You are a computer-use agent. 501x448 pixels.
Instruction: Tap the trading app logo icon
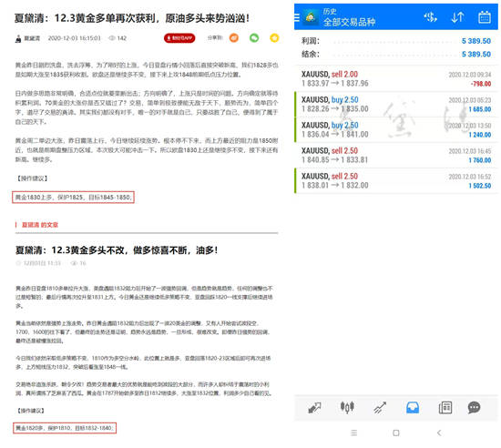(310, 17)
